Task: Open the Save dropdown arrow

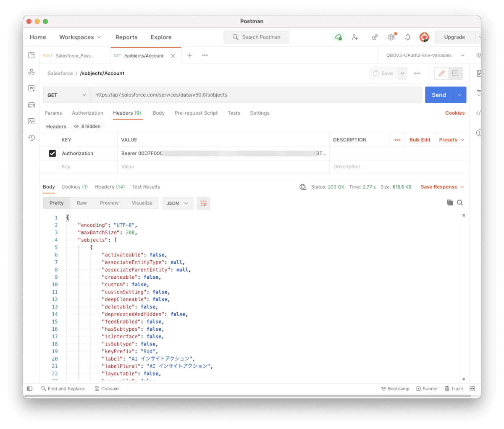Action: pos(402,73)
